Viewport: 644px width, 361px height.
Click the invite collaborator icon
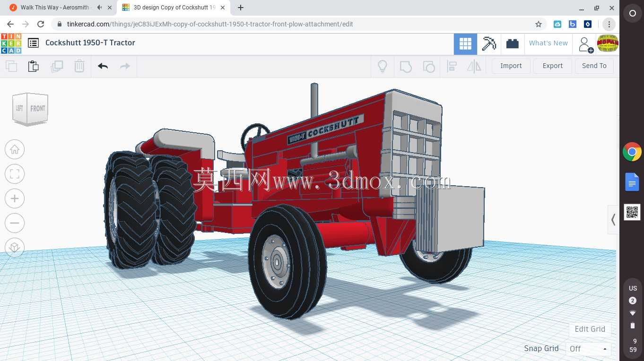click(585, 44)
